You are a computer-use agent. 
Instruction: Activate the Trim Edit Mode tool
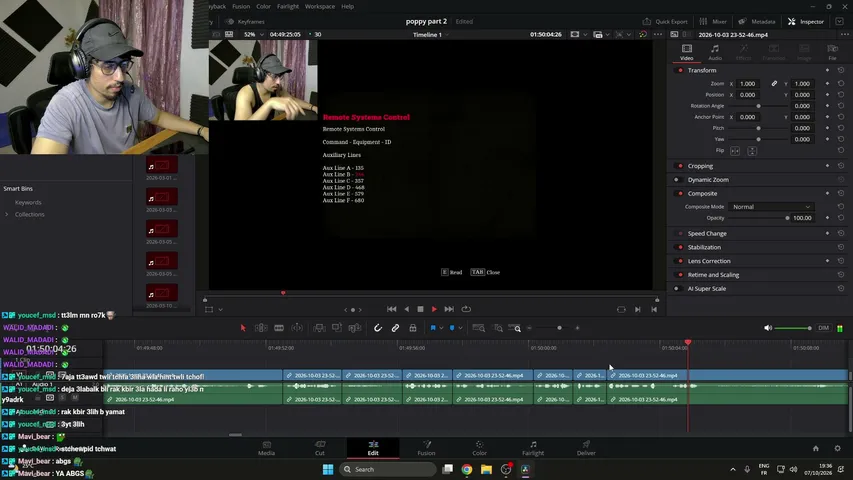(261, 328)
